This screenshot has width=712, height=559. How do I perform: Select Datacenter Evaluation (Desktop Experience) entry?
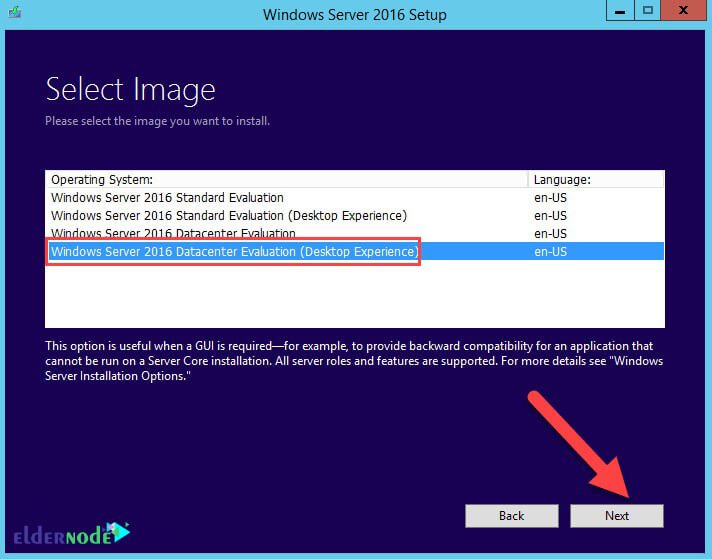point(355,252)
